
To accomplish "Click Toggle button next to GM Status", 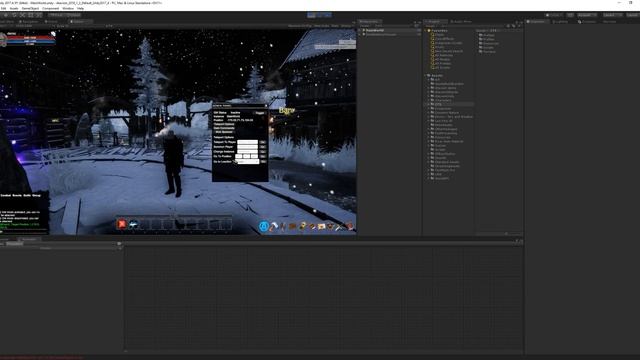I will point(260,113).
